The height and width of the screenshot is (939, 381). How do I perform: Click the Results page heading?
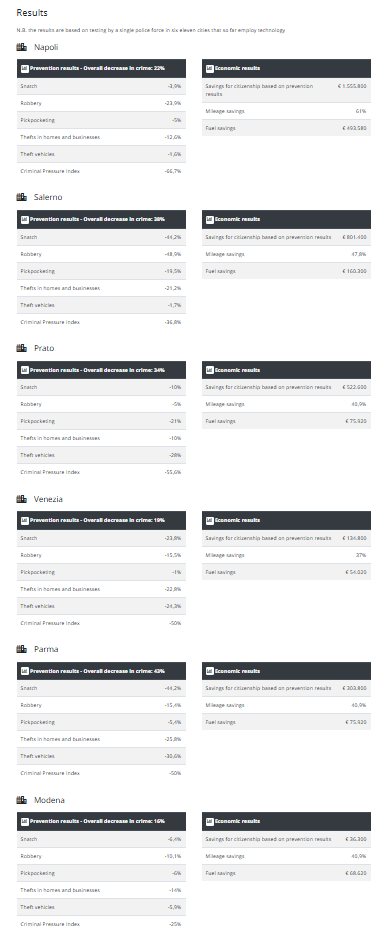tap(32, 13)
